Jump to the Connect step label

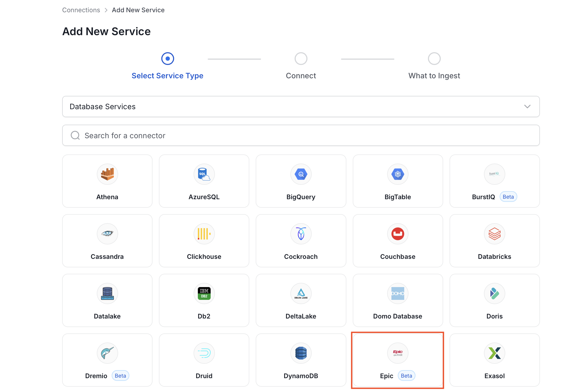301,76
